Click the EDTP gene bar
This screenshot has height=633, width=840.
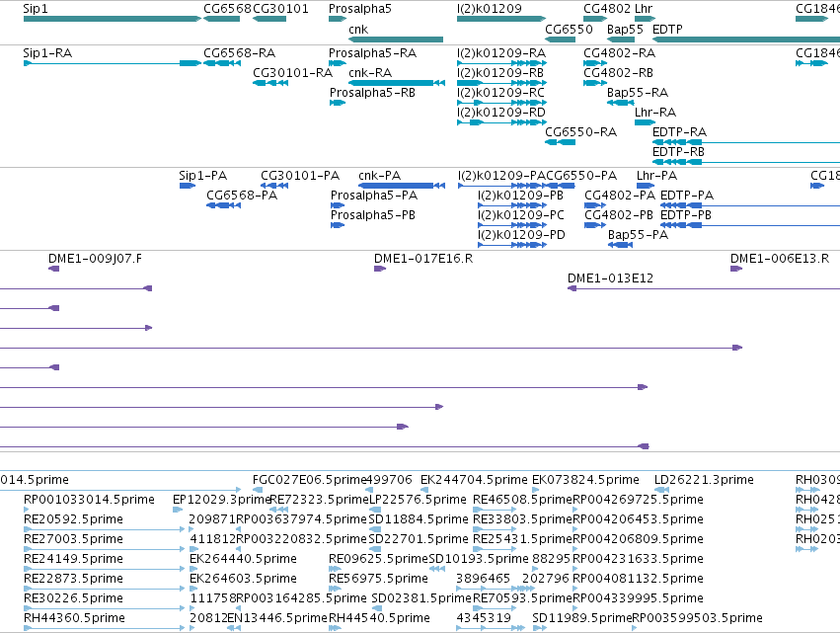click(746, 40)
